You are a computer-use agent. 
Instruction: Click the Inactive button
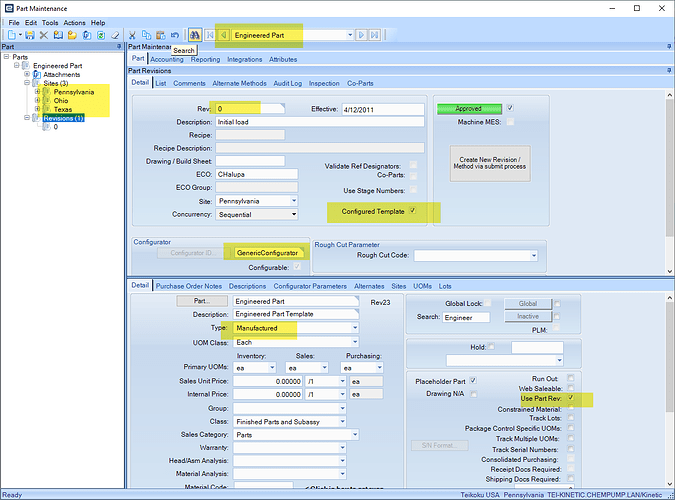(528, 317)
